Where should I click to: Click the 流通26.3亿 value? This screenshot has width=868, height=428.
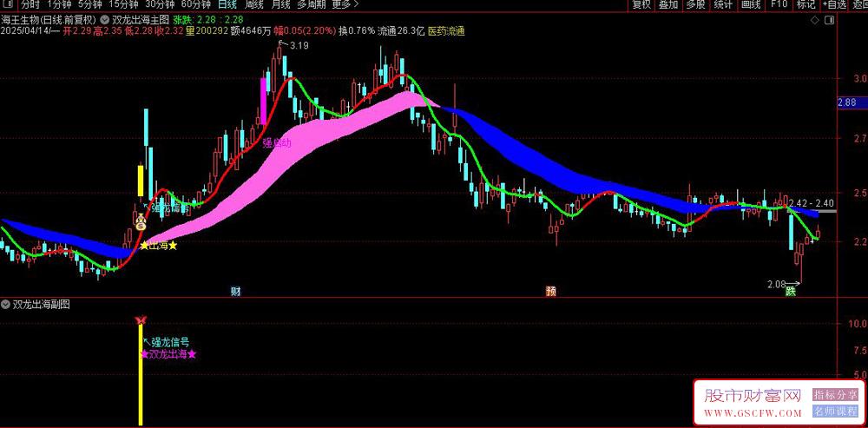[401, 31]
